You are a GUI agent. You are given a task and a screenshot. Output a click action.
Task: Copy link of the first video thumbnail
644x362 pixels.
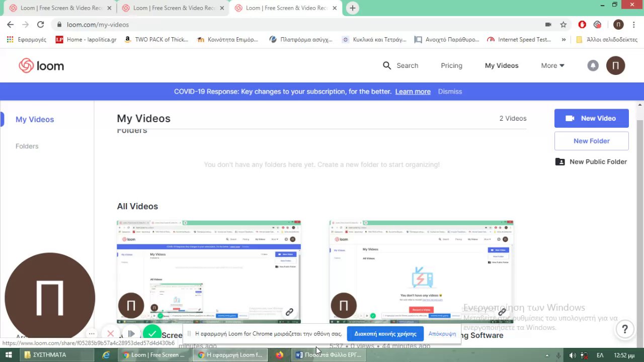click(289, 312)
